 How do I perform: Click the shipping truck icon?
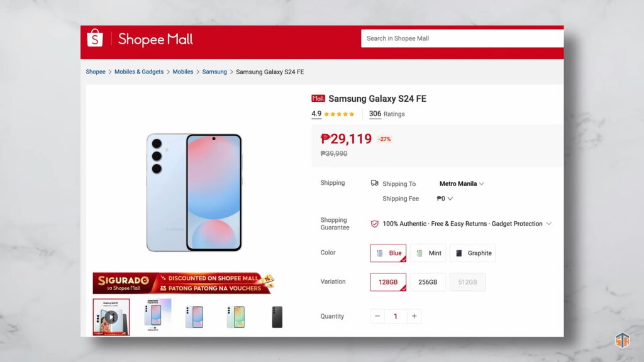[x=374, y=183]
